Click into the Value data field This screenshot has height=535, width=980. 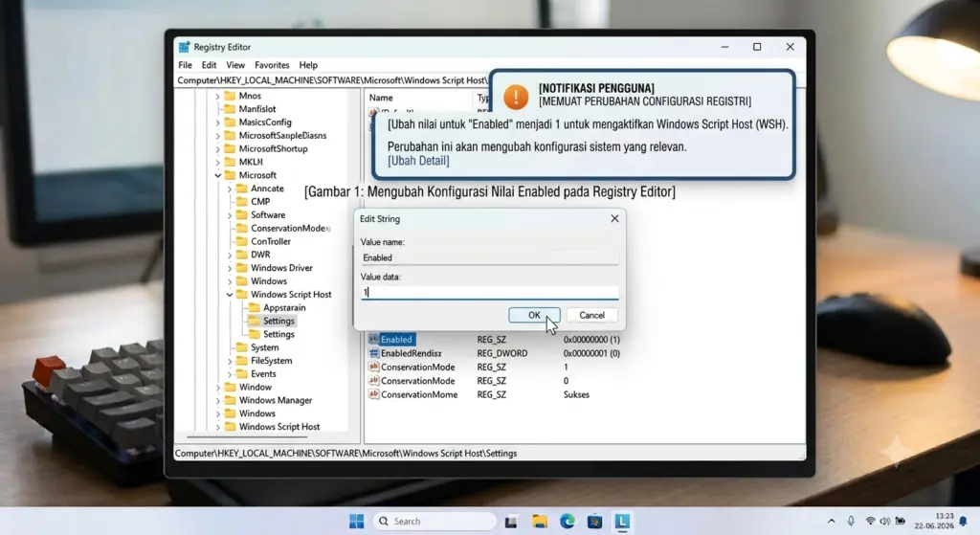(489, 292)
